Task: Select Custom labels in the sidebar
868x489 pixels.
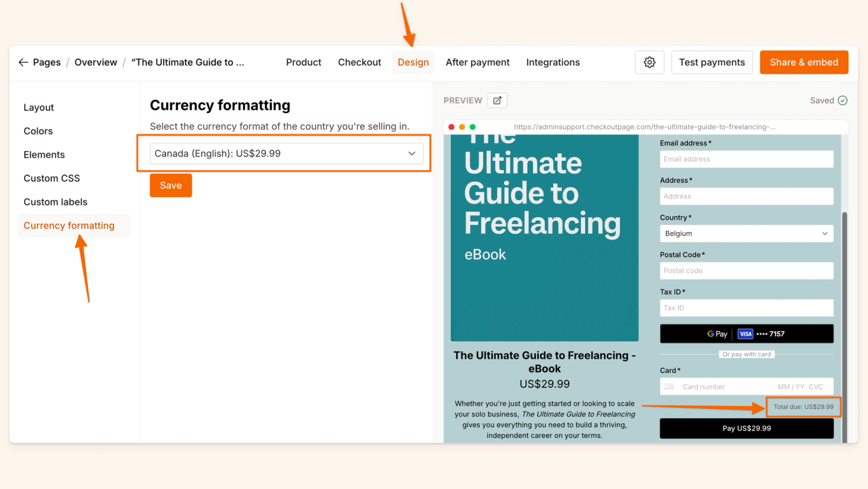Action: coord(55,202)
